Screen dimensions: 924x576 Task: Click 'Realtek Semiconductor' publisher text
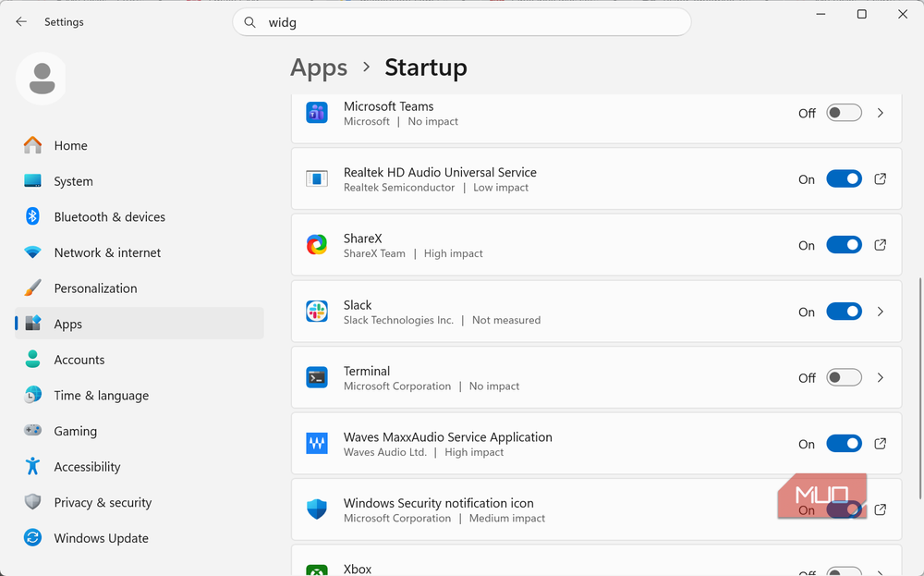tap(399, 188)
